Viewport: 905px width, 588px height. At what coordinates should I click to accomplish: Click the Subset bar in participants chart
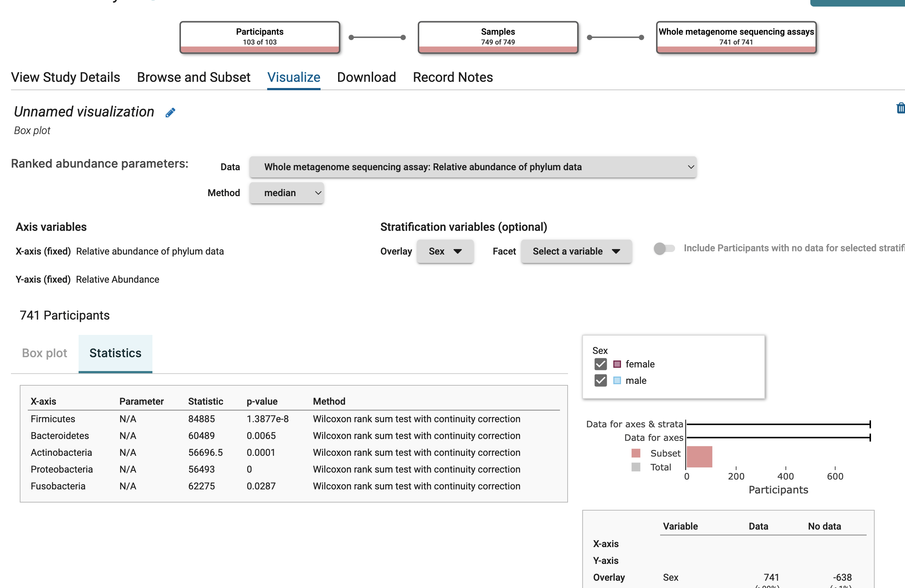click(x=699, y=457)
